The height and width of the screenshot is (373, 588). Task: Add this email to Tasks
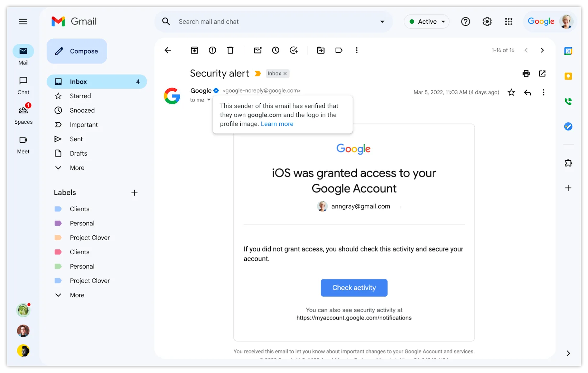pyautogui.click(x=294, y=50)
